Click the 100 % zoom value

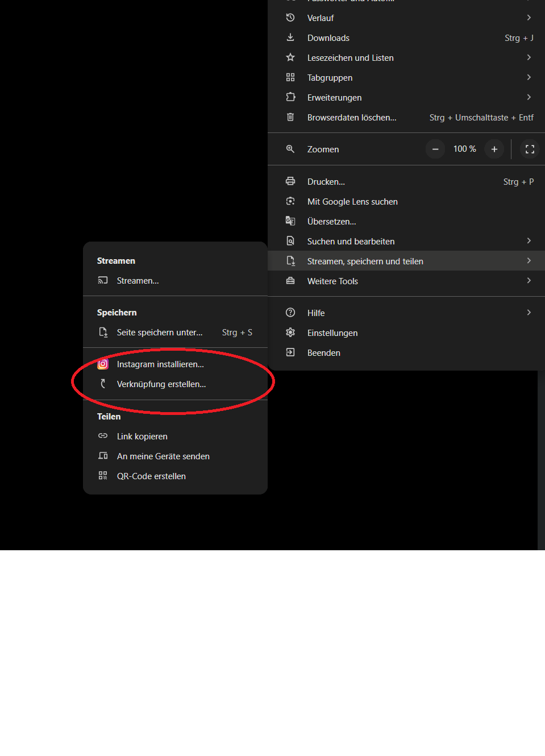[465, 149]
